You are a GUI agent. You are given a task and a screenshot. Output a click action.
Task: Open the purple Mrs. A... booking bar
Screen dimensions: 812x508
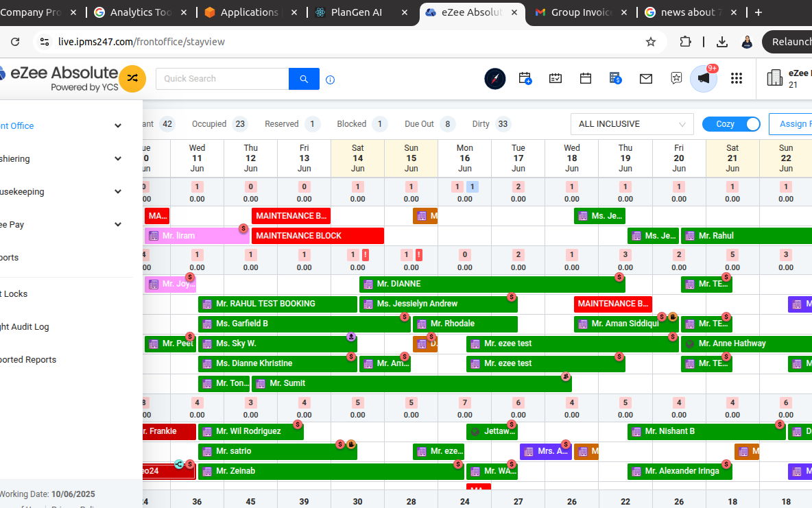(x=545, y=452)
